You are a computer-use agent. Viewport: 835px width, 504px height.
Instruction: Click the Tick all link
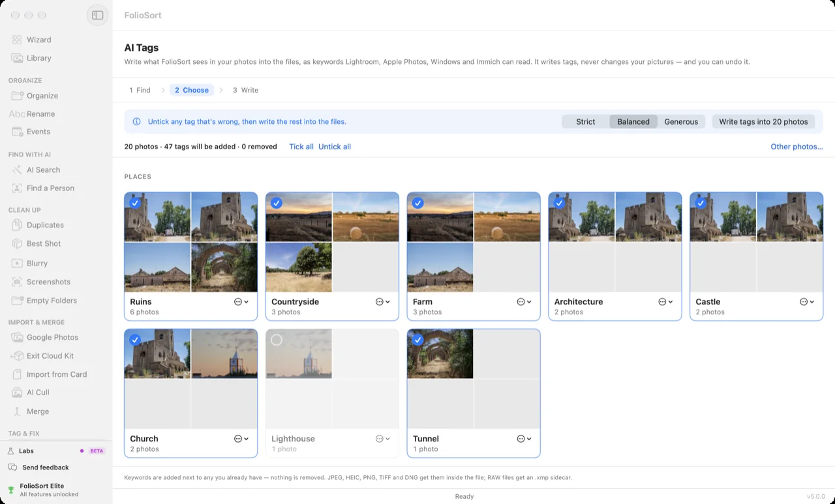[x=301, y=147]
